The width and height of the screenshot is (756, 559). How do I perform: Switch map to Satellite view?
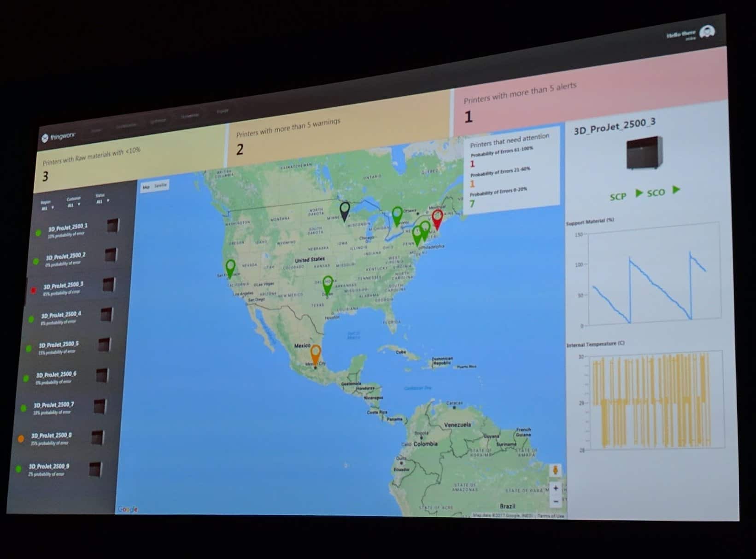tap(160, 186)
